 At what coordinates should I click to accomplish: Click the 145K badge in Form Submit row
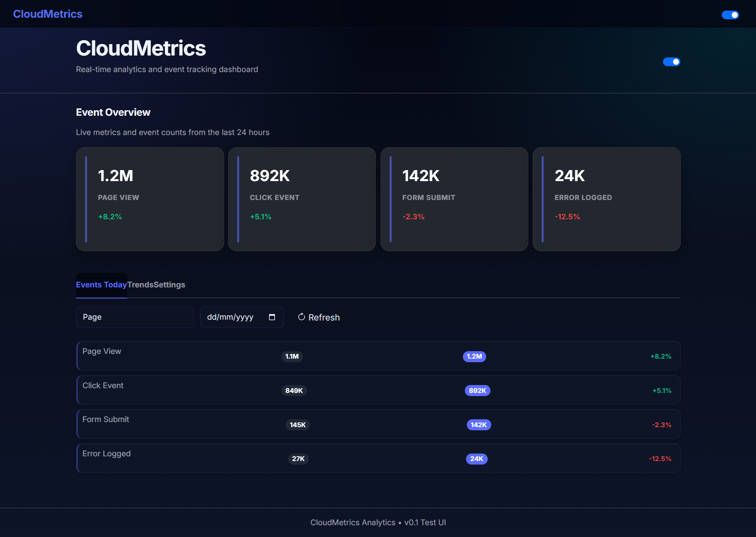pyautogui.click(x=298, y=425)
